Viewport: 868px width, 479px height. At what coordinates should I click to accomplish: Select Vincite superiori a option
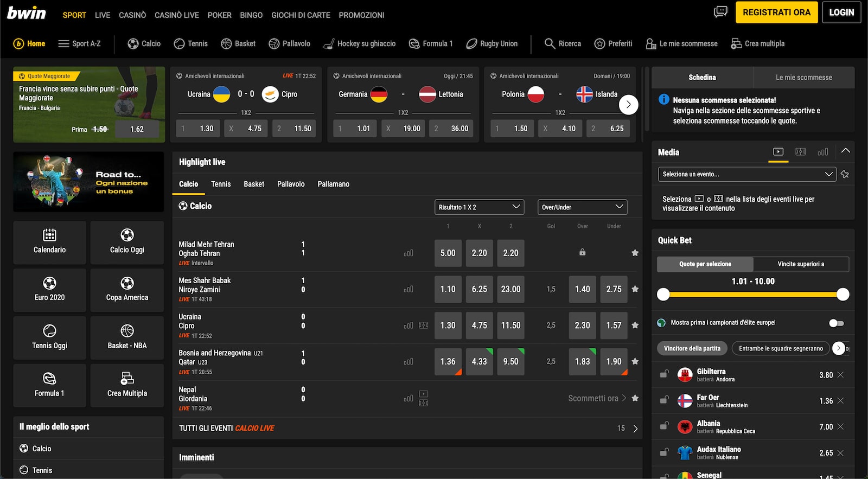point(801,264)
